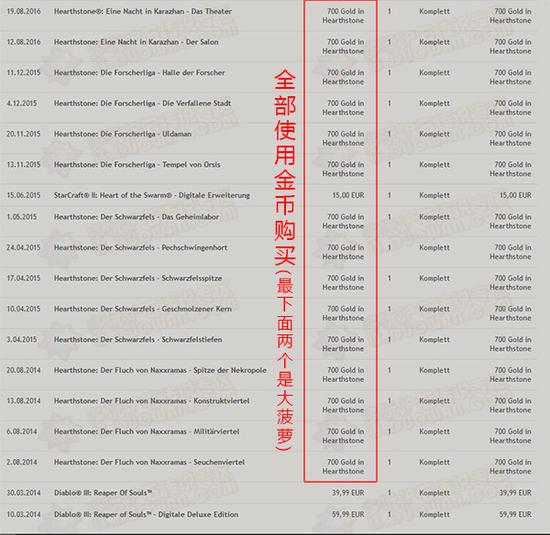Click date 19.08.2016

tap(24, 11)
